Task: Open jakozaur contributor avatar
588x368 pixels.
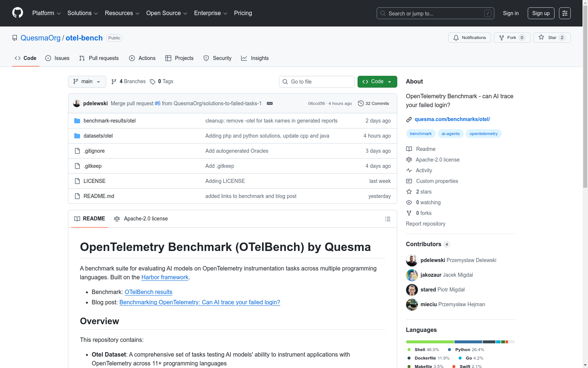Action: (x=412, y=275)
